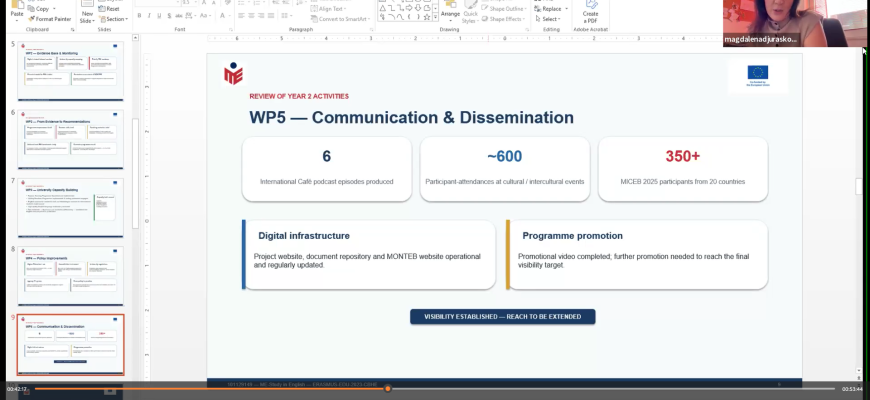Open the Select dropdown in Editing
Image resolution: width=870 pixels, height=400 pixels.
coord(547,19)
